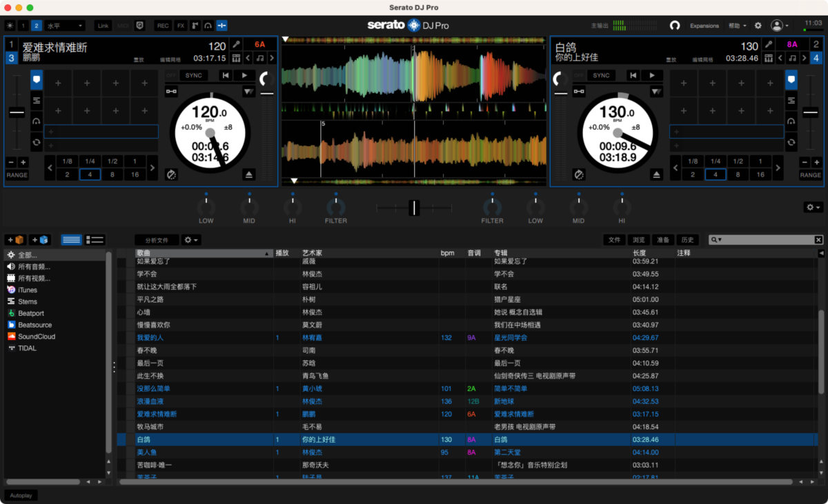Screen dimensions: 828x504
Task: Click left deck RANGE button
Action: pos(17,175)
